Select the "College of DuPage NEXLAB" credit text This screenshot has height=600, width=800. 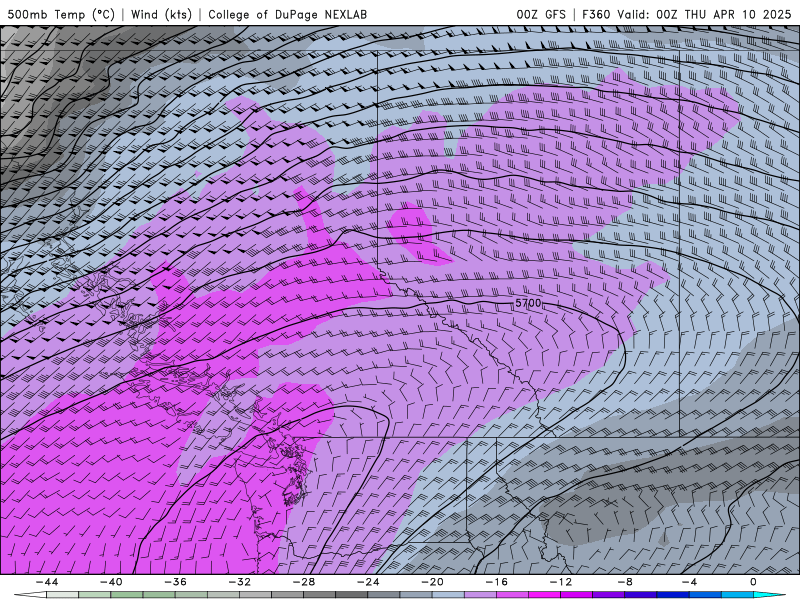coord(287,14)
